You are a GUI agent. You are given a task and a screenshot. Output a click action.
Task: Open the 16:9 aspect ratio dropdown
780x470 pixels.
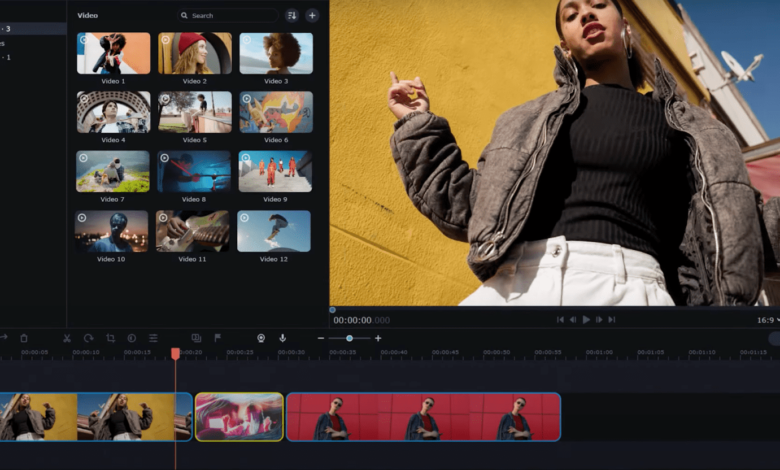click(x=764, y=320)
